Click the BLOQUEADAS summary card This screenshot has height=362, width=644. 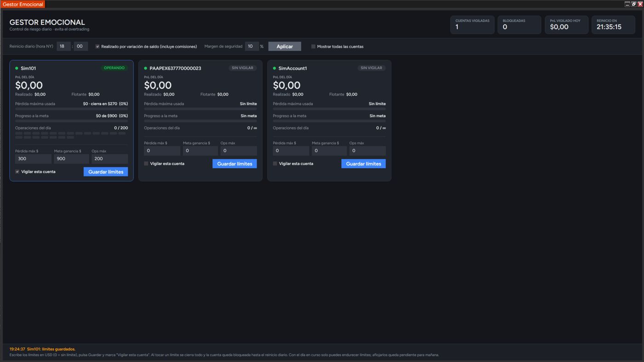(519, 25)
